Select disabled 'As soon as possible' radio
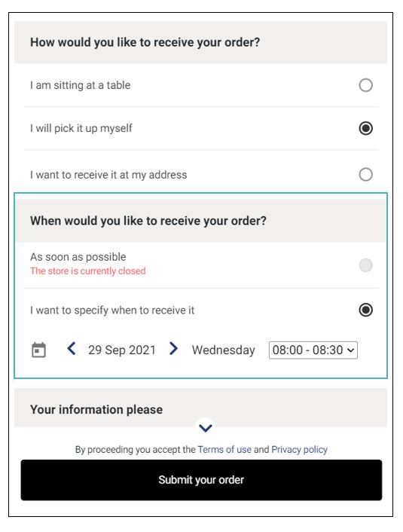Image resolution: width=403 pixels, height=532 pixels. coord(365,265)
